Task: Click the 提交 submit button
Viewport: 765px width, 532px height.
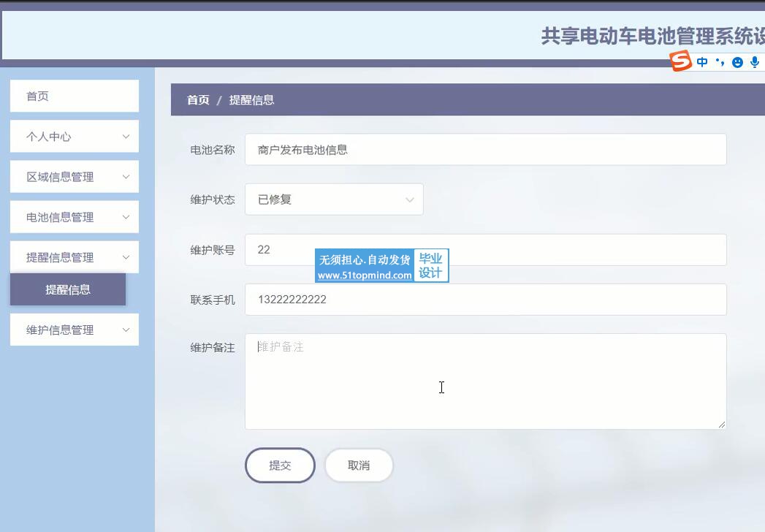Action: pyautogui.click(x=280, y=465)
